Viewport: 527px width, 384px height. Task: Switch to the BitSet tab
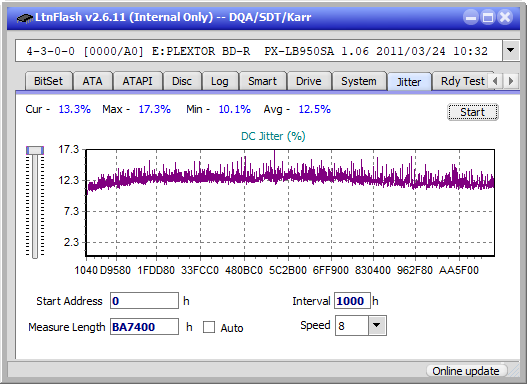pyautogui.click(x=48, y=81)
